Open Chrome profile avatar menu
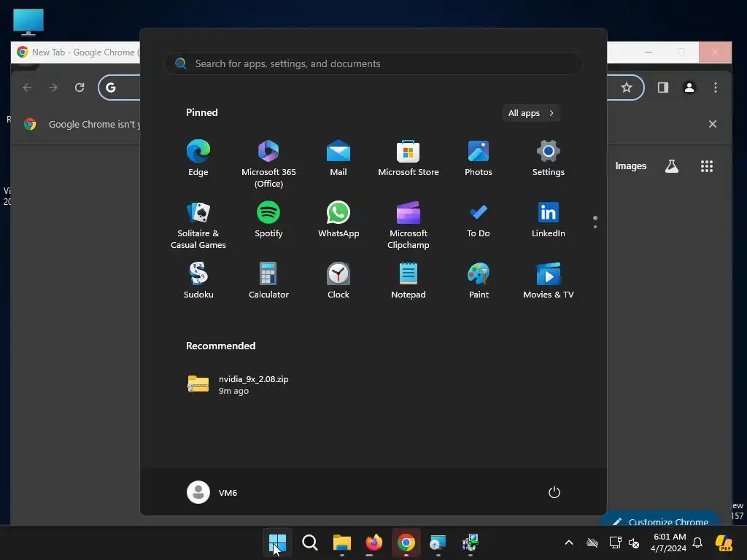The height and width of the screenshot is (560, 747). click(x=689, y=87)
